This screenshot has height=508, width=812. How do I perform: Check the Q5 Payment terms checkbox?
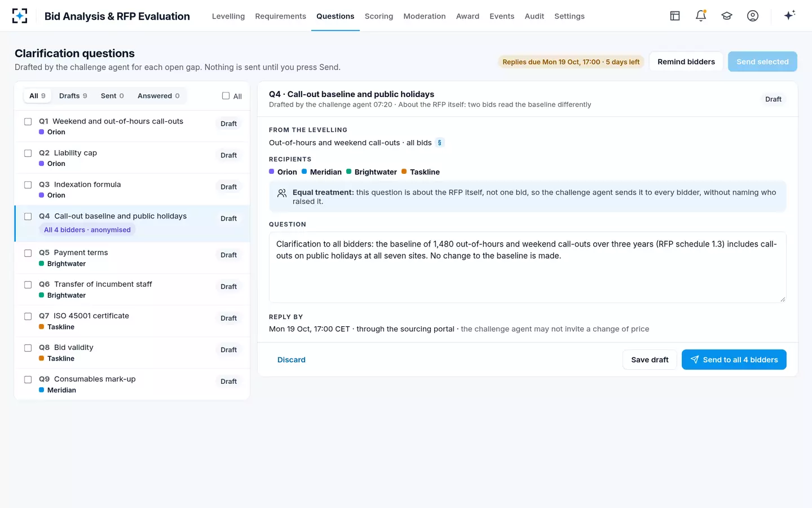point(28,253)
